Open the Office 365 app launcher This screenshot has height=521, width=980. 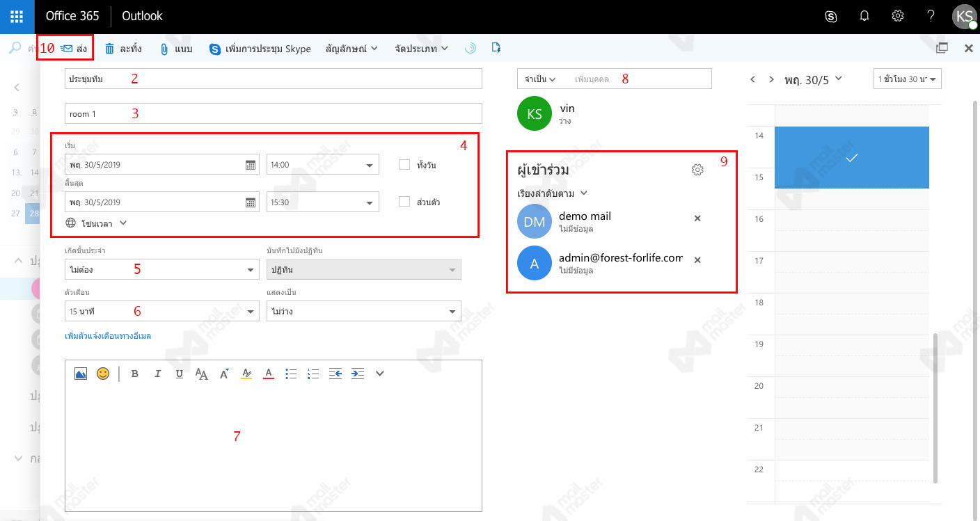coord(17,17)
